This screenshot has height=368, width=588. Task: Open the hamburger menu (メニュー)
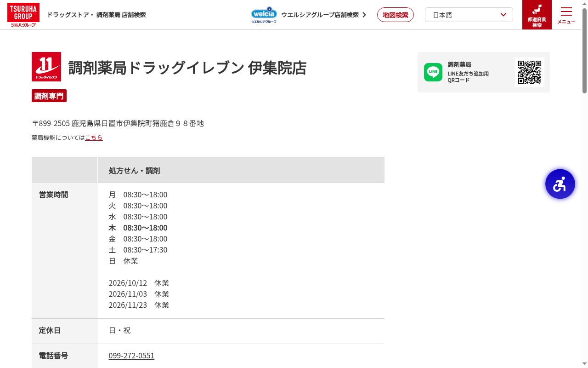click(566, 15)
